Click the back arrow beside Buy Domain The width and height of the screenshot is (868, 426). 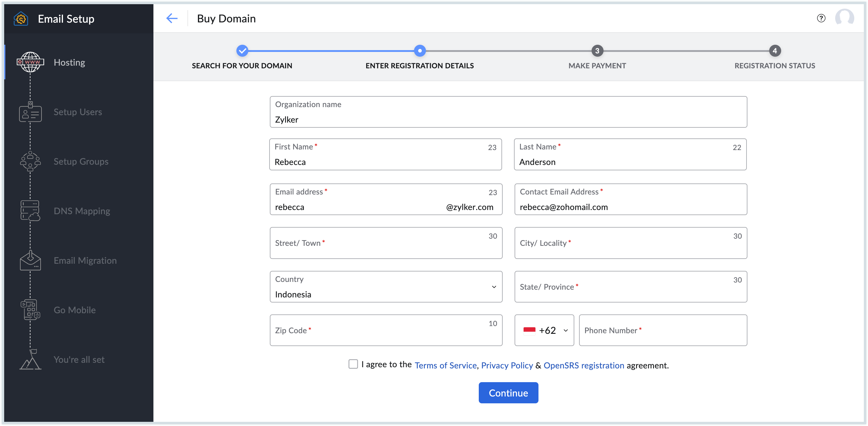pyautogui.click(x=172, y=18)
